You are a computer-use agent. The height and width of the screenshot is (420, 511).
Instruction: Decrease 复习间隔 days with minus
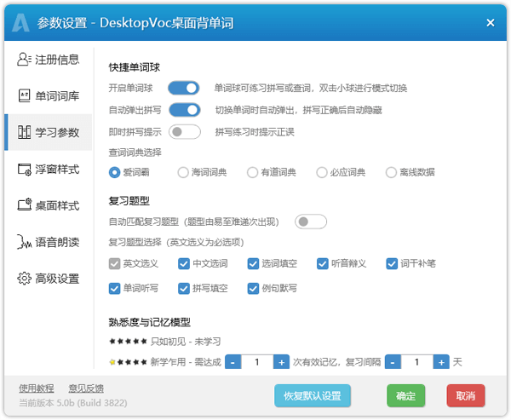click(393, 362)
